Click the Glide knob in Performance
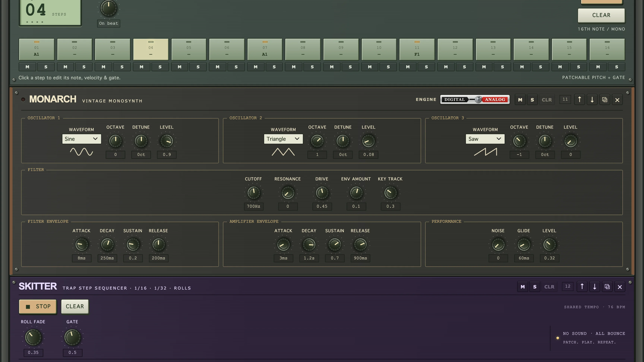644x362 pixels. click(x=524, y=244)
